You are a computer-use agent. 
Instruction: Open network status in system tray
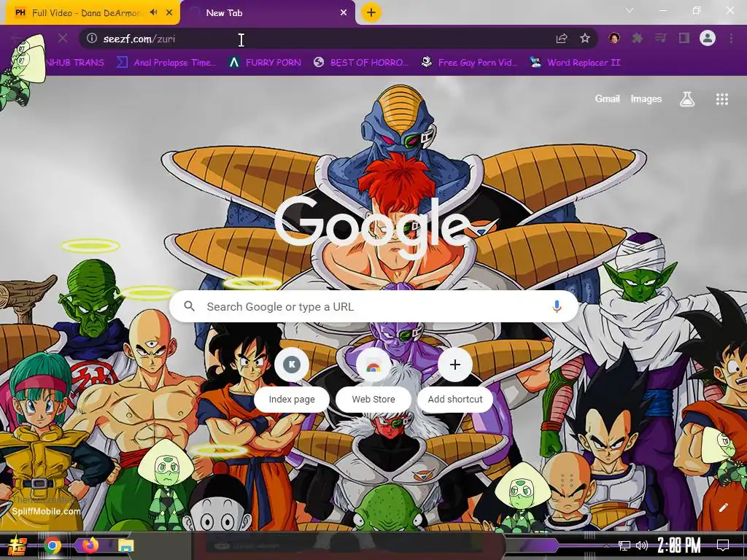click(x=624, y=545)
